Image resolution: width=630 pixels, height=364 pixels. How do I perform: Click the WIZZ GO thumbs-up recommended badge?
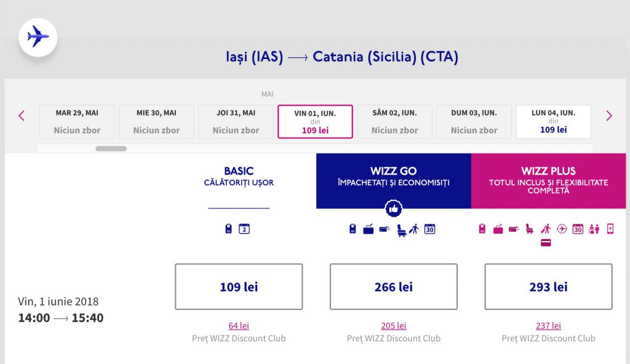pyautogui.click(x=394, y=209)
